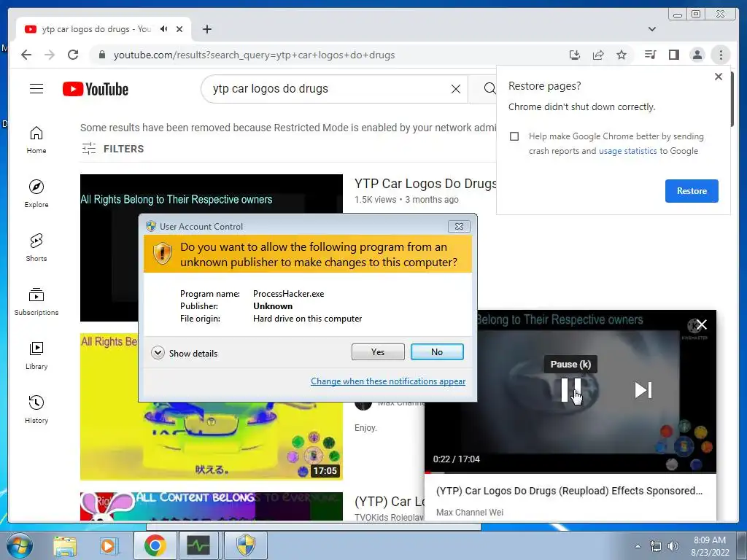747x560 pixels.
Task: Open the Chrome three-dot menu
Action: point(720,55)
